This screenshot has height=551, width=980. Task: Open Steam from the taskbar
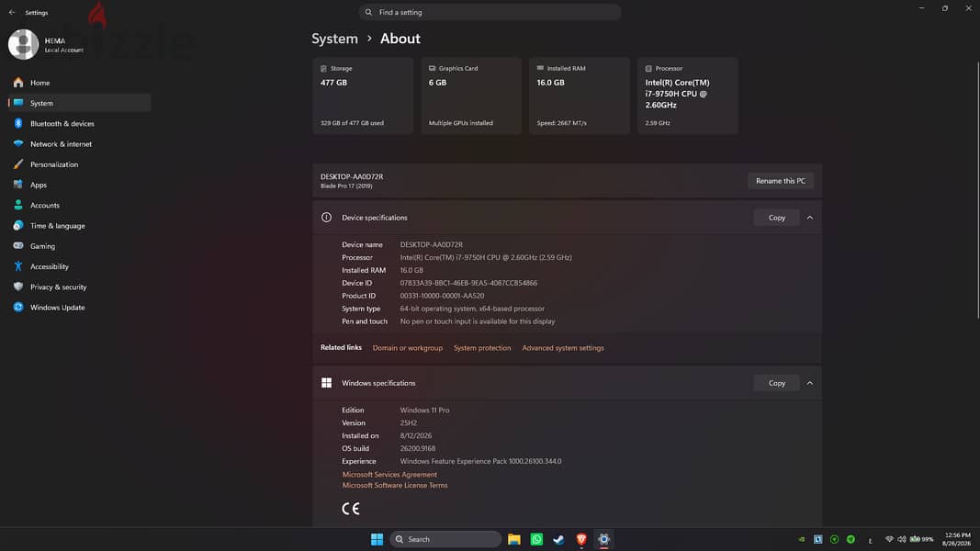pos(558,539)
